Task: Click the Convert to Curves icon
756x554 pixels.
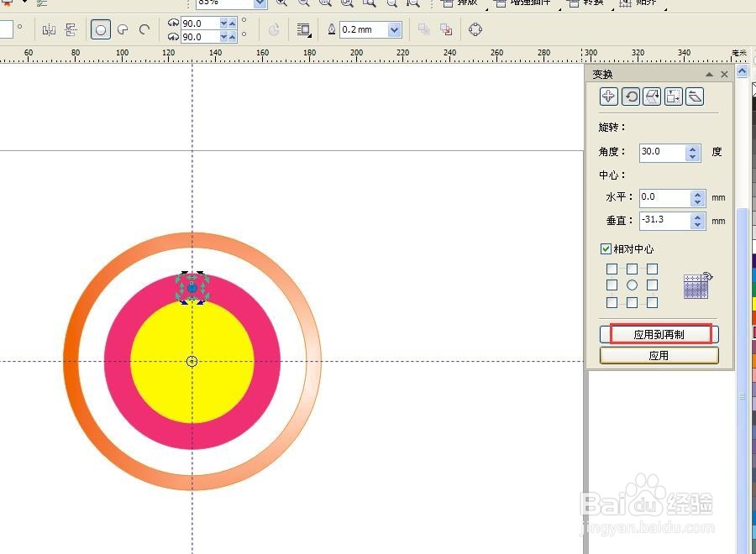Action: (x=475, y=29)
